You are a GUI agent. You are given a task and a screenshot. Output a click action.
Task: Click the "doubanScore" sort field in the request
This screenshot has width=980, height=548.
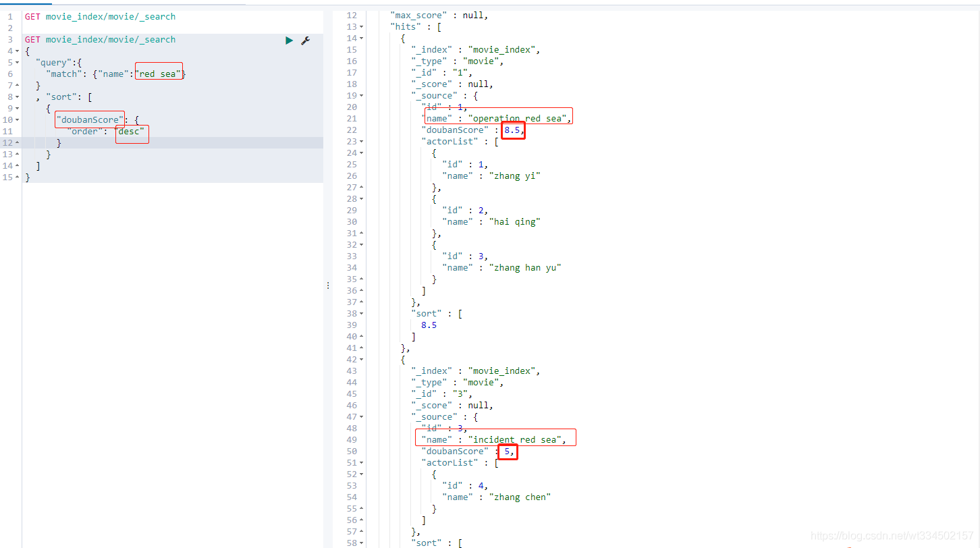click(90, 120)
